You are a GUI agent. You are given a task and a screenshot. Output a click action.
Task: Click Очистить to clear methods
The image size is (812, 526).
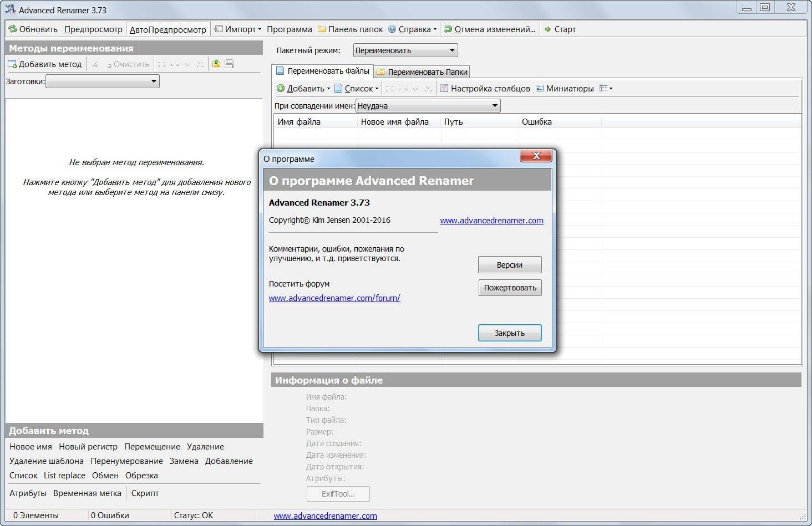128,64
